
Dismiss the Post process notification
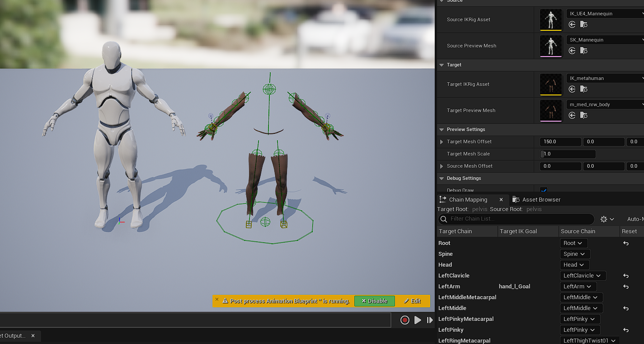217,299
